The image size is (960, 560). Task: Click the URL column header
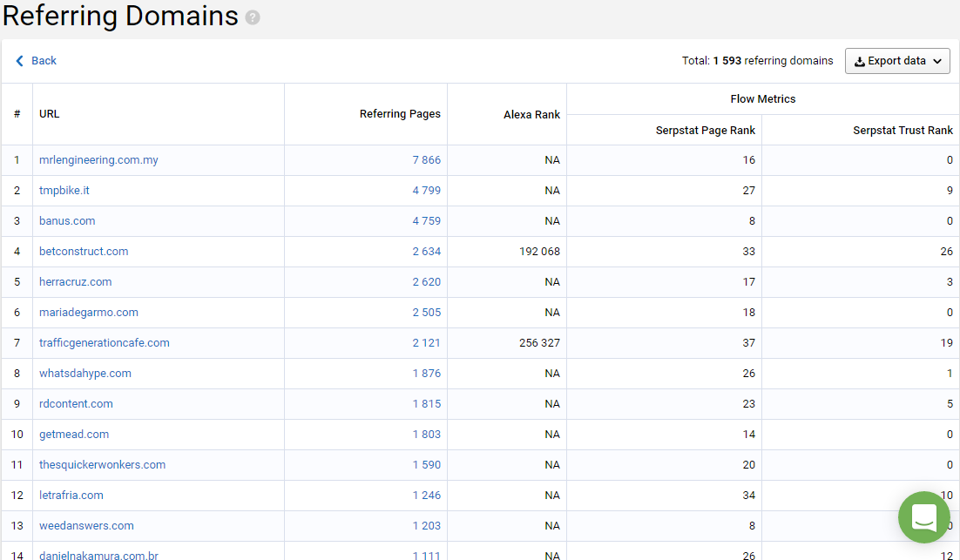(50, 114)
